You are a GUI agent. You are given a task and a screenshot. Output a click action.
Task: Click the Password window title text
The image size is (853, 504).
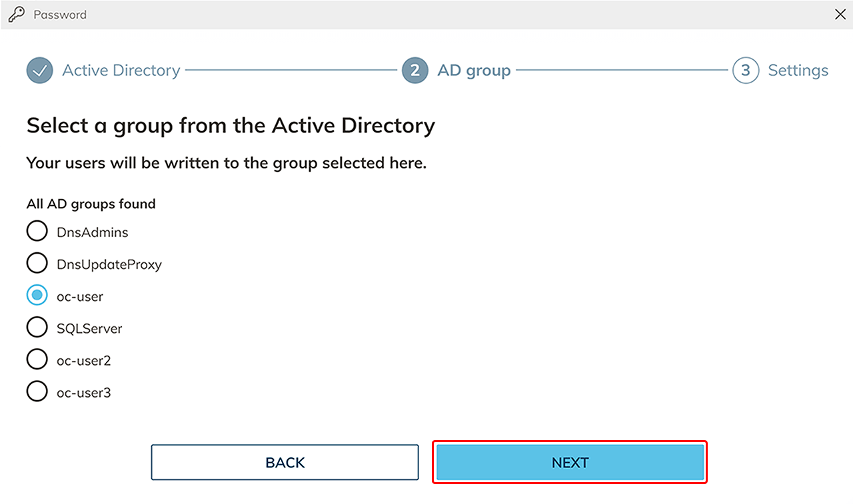60,15
